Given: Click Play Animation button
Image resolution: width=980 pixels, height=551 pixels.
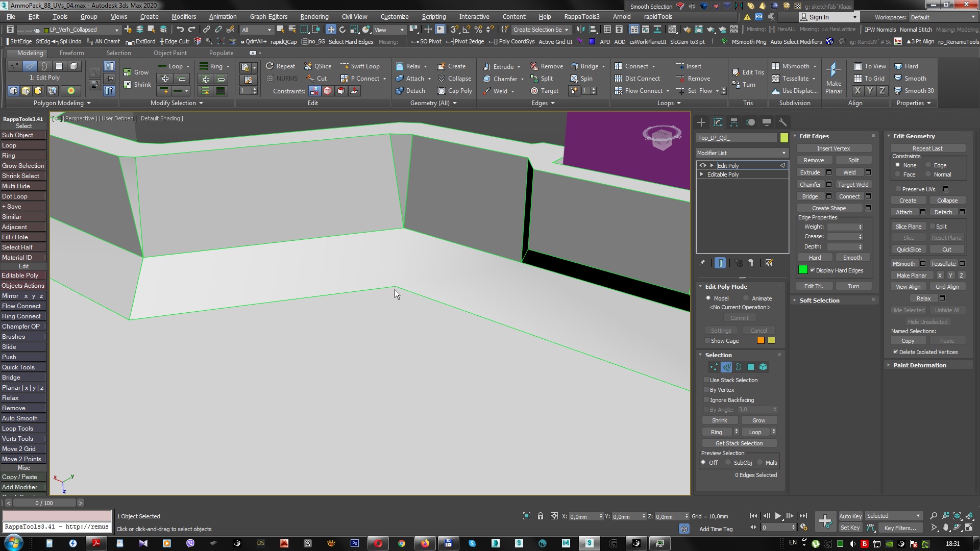Looking at the screenshot, I should pos(778,516).
